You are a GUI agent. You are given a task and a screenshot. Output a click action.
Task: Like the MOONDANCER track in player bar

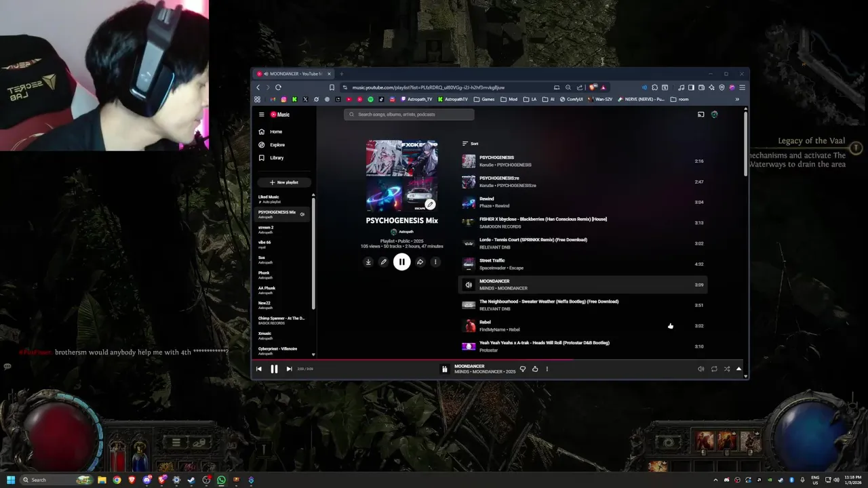(x=535, y=369)
